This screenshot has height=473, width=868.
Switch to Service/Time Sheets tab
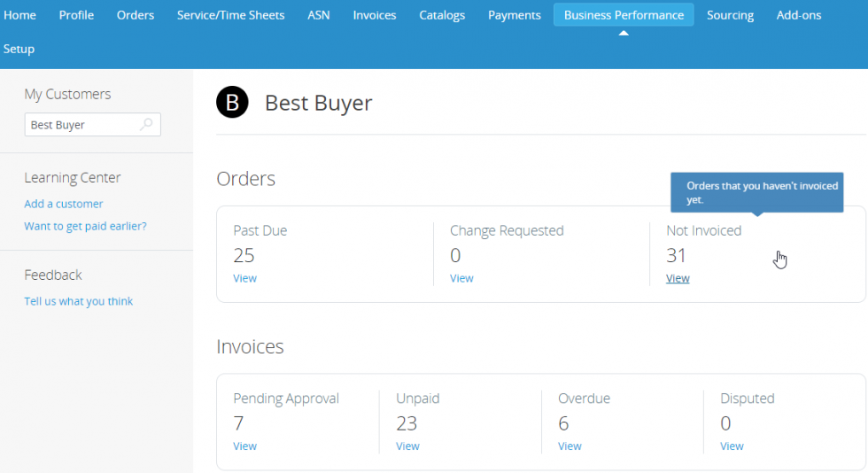230,15
